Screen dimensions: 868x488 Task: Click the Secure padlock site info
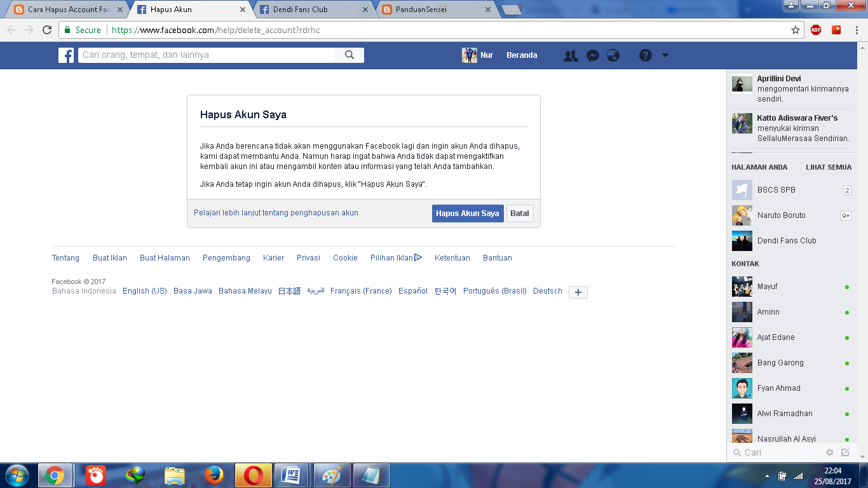pyautogui.click(x=83, y=30)
